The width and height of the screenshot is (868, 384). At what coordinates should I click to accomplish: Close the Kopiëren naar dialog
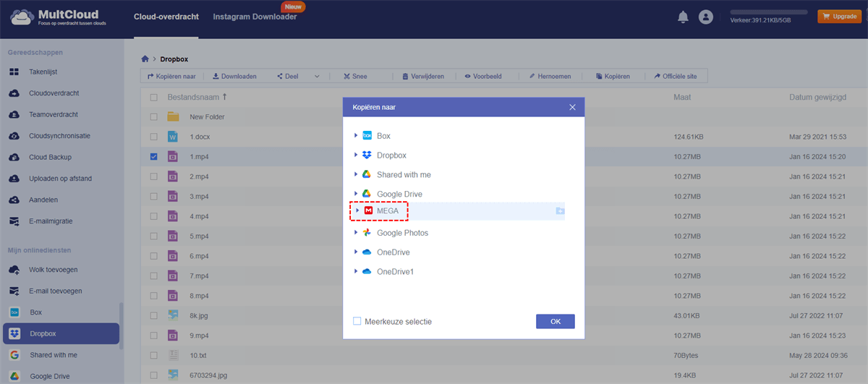tap(572, 107)
